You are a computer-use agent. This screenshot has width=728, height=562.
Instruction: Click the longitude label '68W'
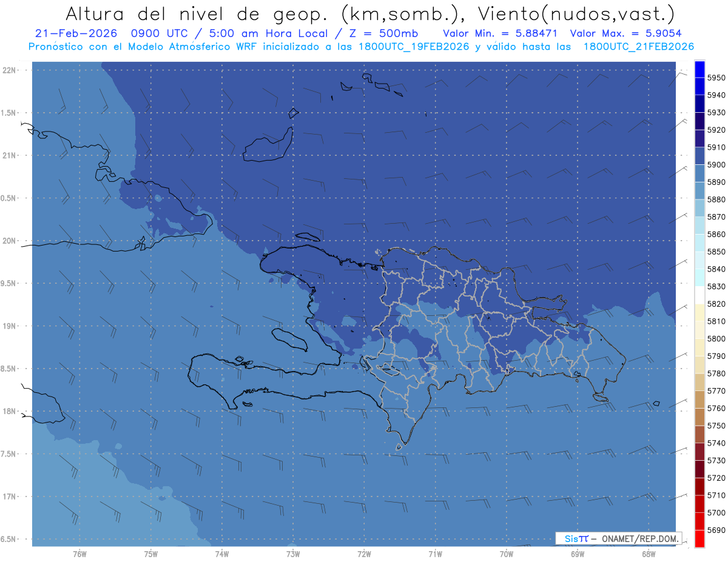[x=649, y=554]
